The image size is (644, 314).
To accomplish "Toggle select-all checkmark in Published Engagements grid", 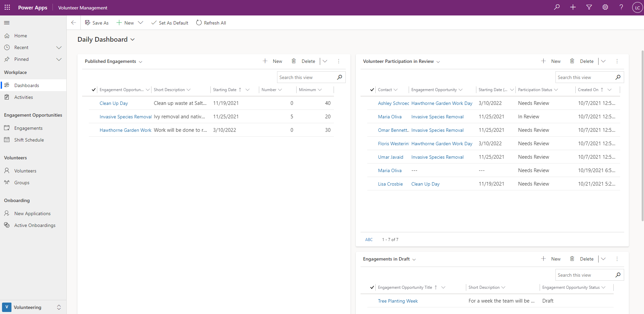I will coord(94,90).
